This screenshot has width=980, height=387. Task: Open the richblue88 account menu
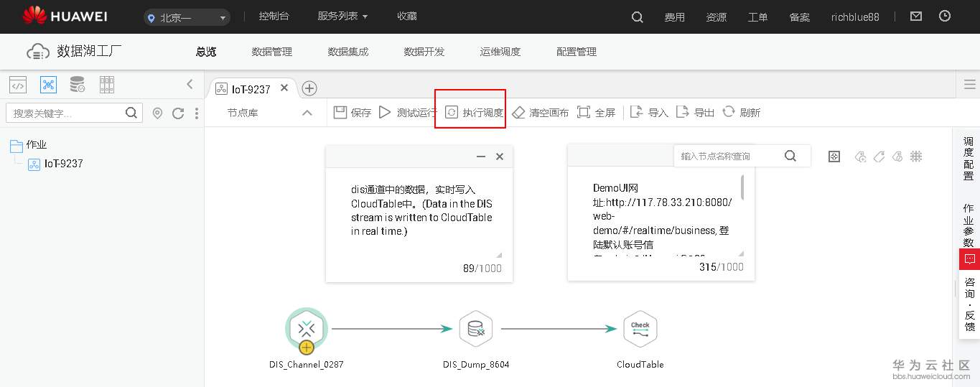point(855,17)
